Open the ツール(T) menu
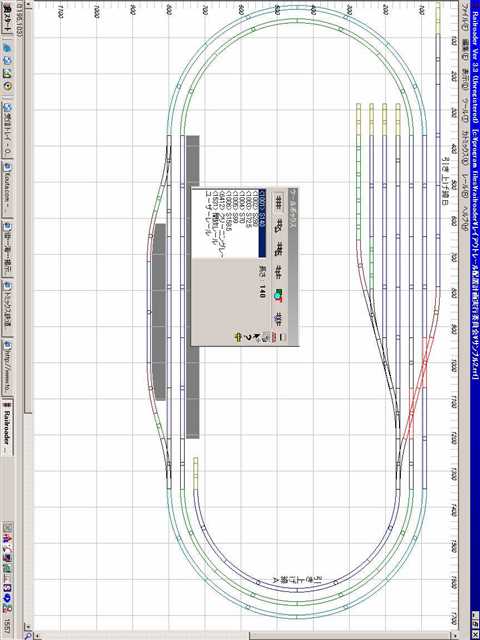The width and height of the screenshot is (480, 640). [x=464, y=111]
